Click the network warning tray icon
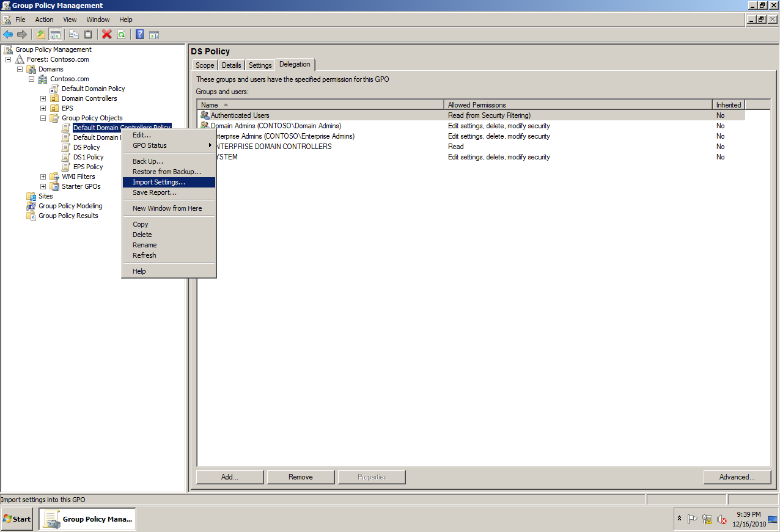Viewport: 780px width, 532px height. (707, 520)
